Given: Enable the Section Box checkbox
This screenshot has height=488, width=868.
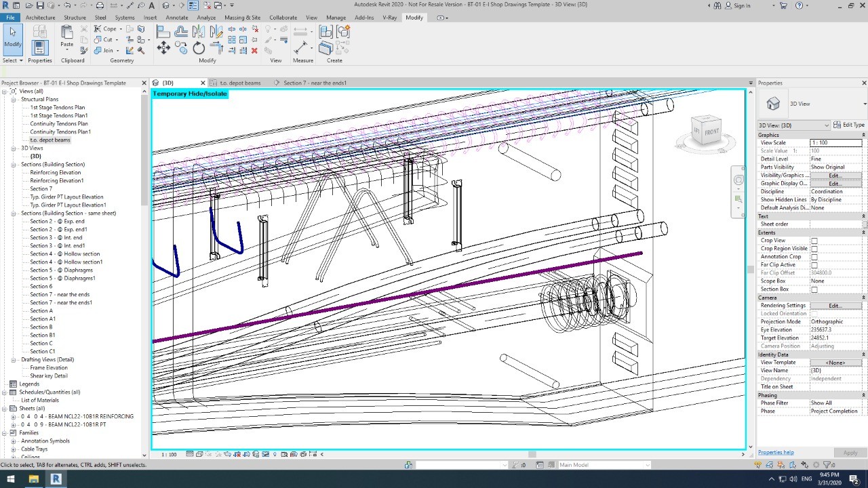Looking at the screenshot, I should 814,289.
